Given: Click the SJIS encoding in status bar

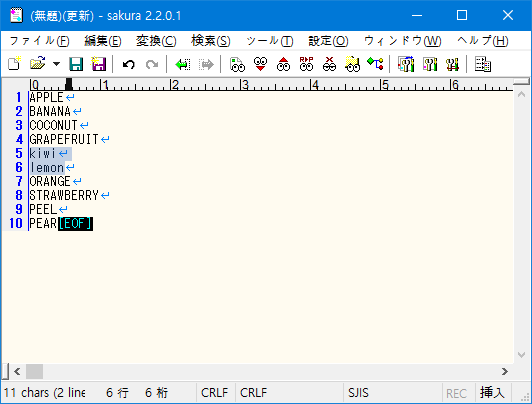Looking at the screenshot, I should (x=358, y=393).
